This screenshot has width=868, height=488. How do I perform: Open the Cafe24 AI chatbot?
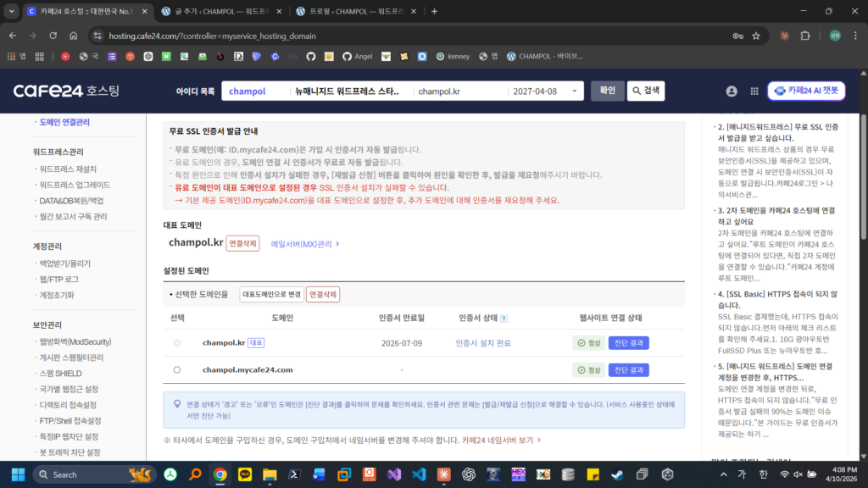pyautogui.click(x=806, y=91)
